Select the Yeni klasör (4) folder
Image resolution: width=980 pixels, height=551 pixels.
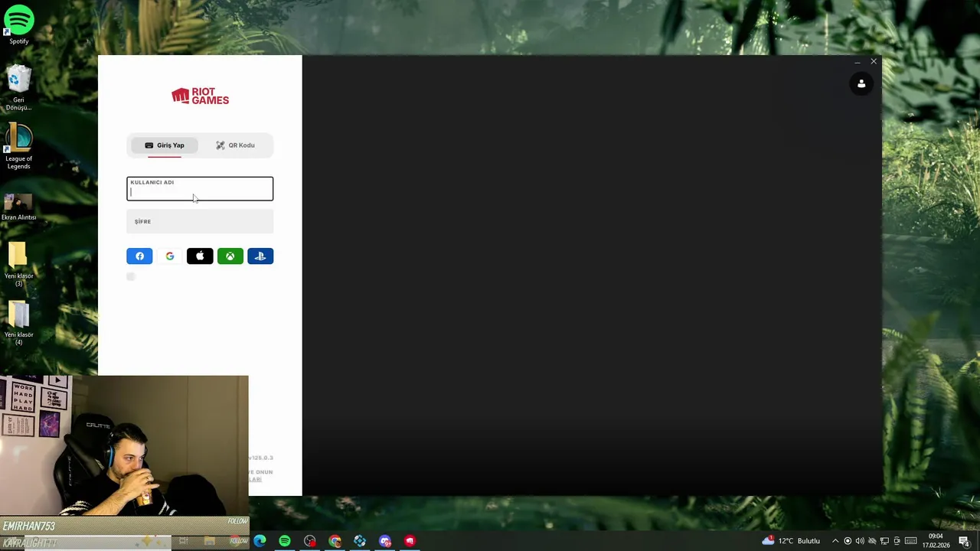point(19,324)
